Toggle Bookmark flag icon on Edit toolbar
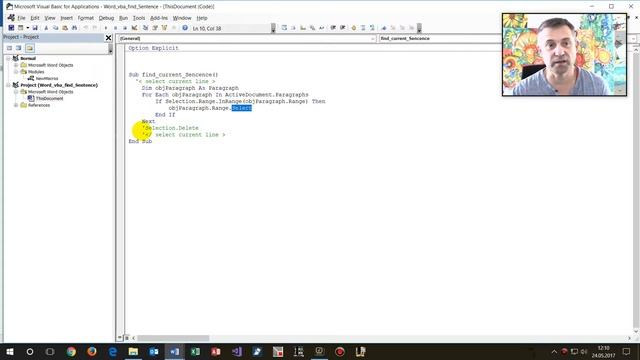Screen dimensions: 640x360 (x=384, y=28)
